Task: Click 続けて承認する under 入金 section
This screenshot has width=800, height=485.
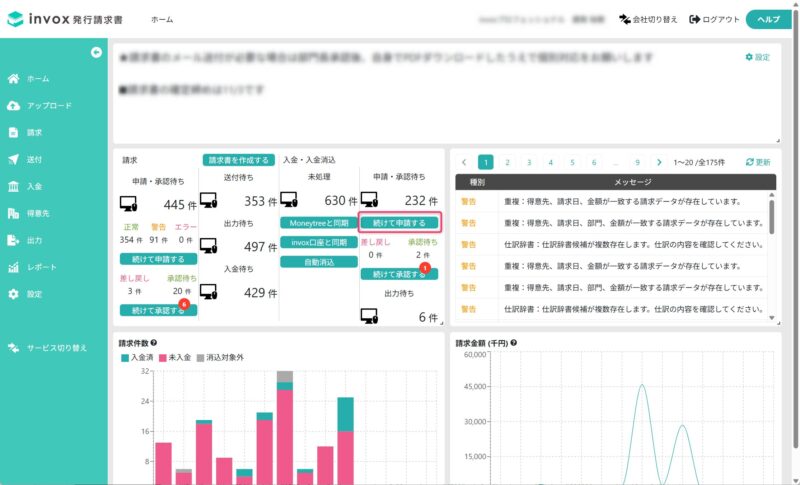Action: point(399,274)
